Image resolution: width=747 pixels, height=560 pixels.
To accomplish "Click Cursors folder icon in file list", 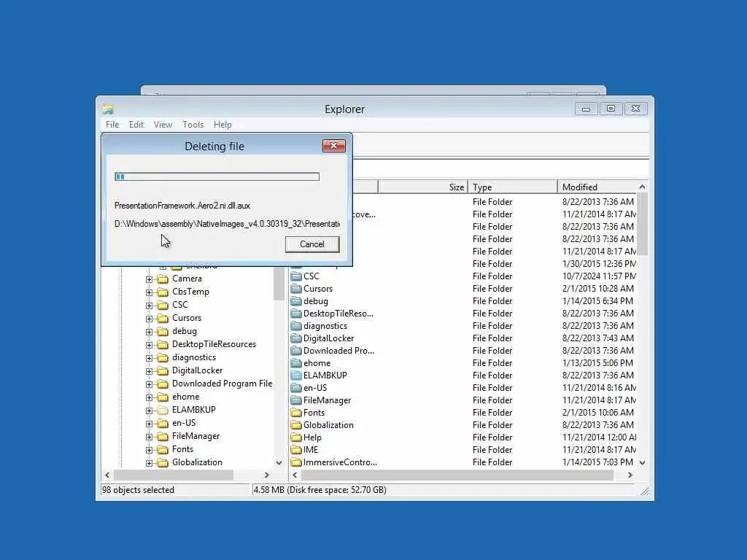I will click(296, 289).
